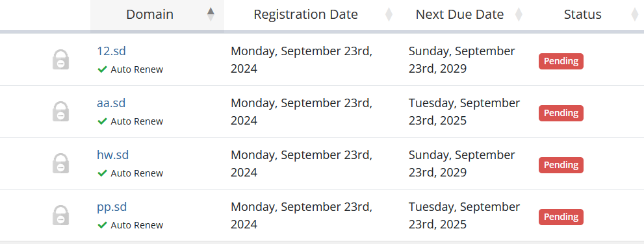This screenshot has height=244, width=644.
Task: Click the lock icon beside pp.sd
Action: pyautogui.click(x=61, y=215)
